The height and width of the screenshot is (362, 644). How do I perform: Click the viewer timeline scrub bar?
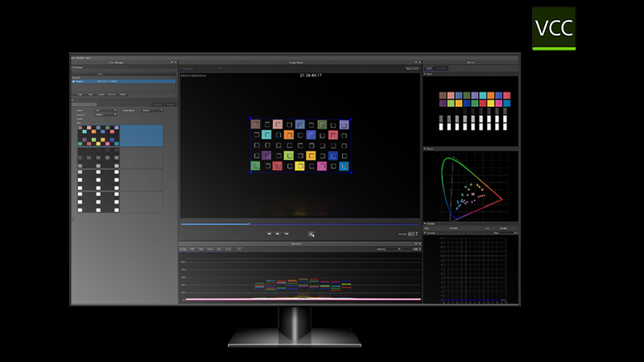point(299,224)
